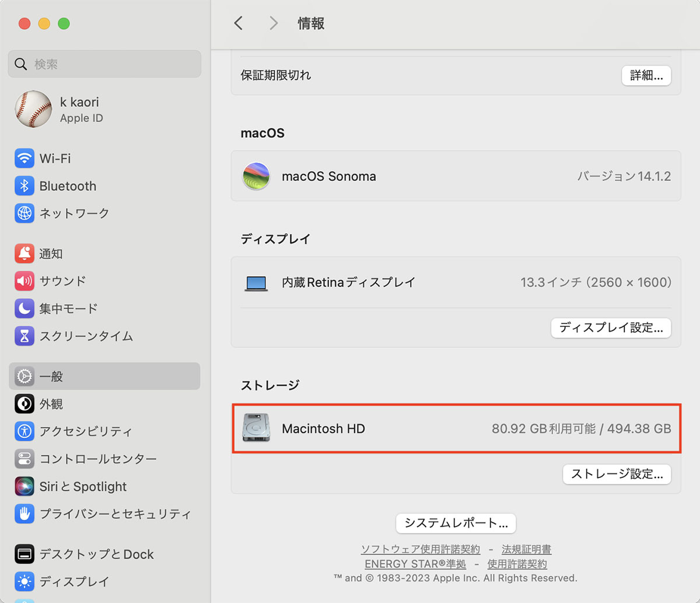This screenshot has height=603, width=700.
Task: Click the 内蔵Retinaディスプレイ label
Action: click(349, 283)
